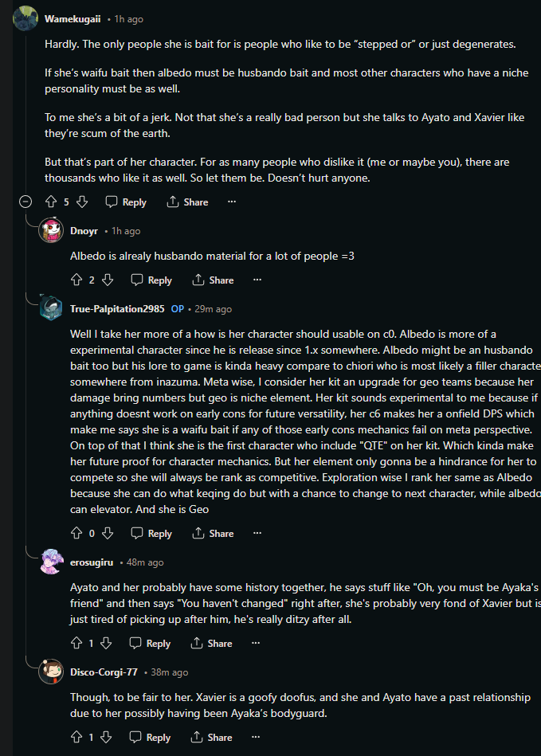The height and width of the screenshot is (756, 541).
Task: Collapse Wamekugaii's comment thread
Action: 25,202
